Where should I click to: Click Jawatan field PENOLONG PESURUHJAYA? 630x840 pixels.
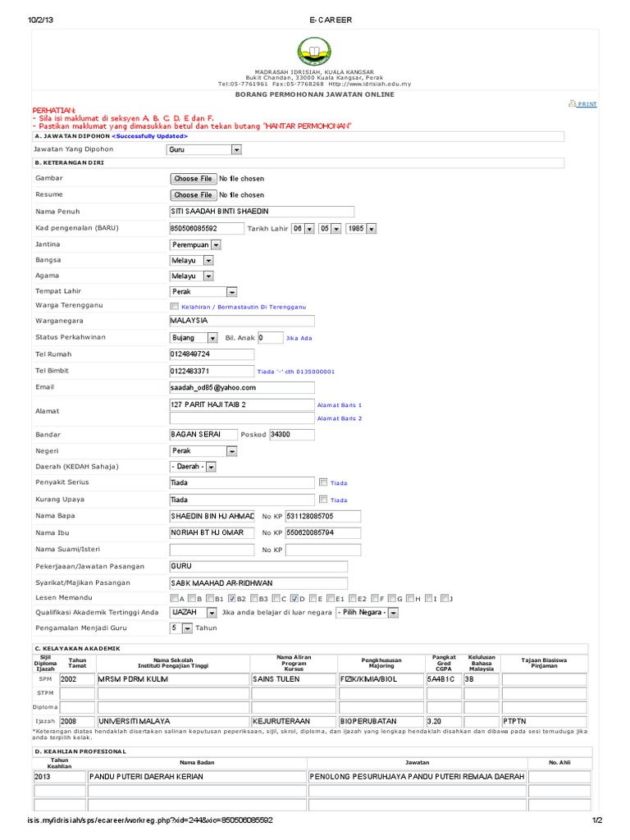coord(418,777)
